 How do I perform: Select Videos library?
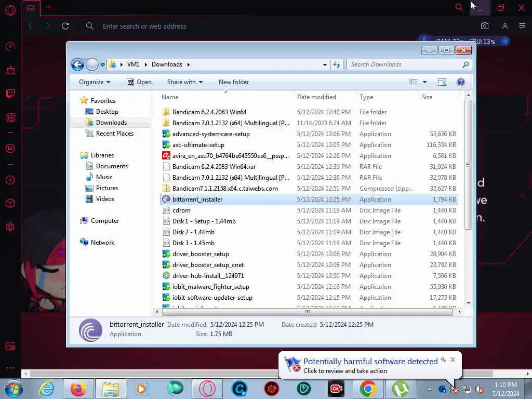105,199
